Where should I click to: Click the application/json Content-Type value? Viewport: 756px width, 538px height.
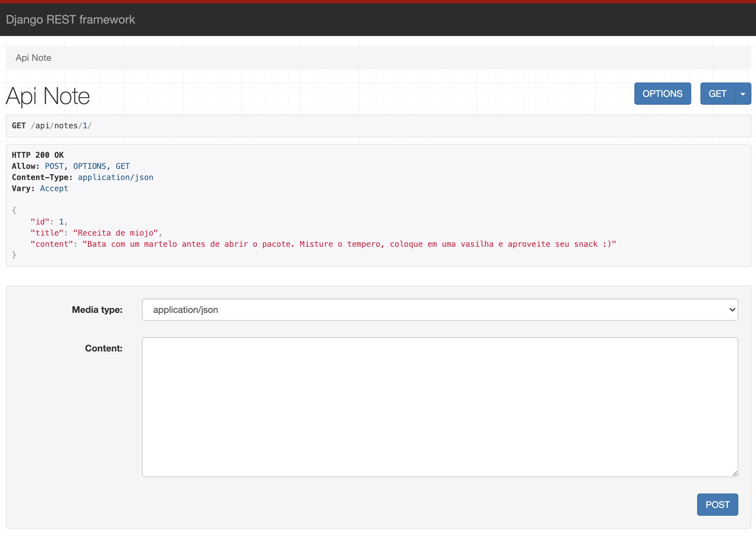(115, 177)
